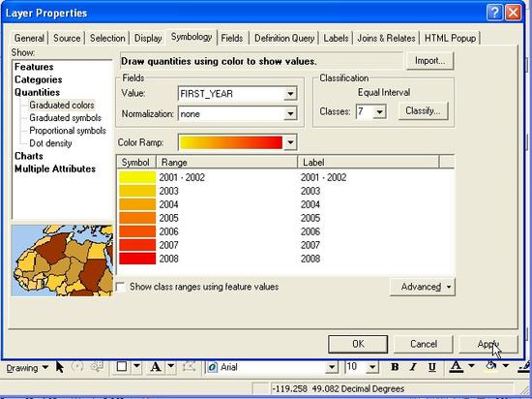This screenshot has height=399, width=532.
Task: Click the Edit Vertices icon on the Drawing toolbar
Action: [189, 367]
